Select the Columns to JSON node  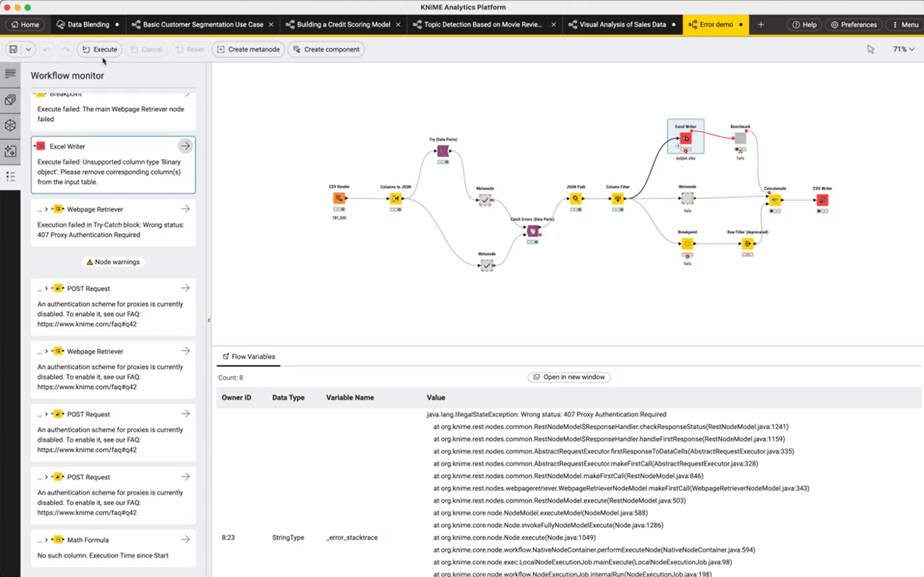tap(396, 198)
